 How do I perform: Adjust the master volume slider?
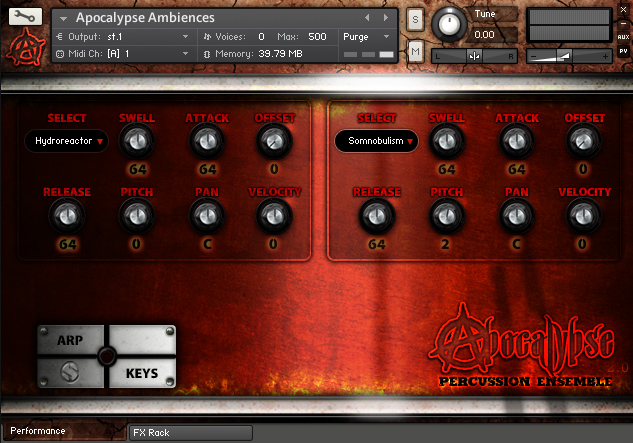569,56
